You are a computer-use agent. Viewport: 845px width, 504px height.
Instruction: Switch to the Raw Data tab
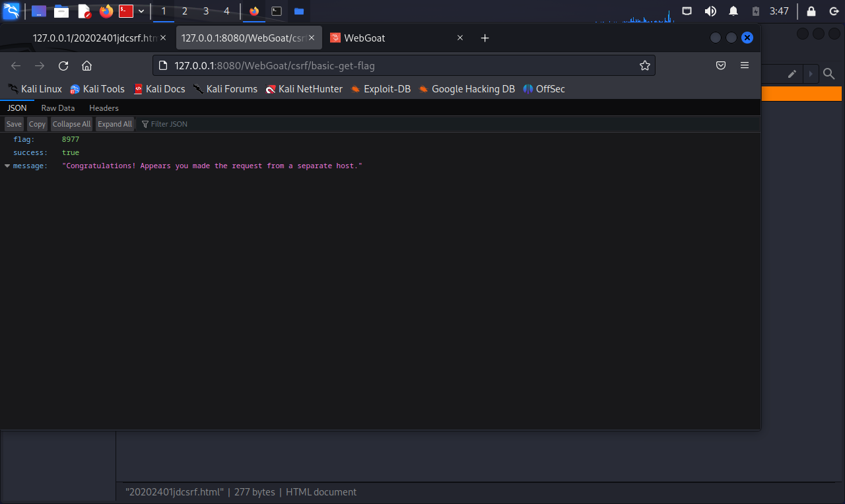[x=58, y=108]
